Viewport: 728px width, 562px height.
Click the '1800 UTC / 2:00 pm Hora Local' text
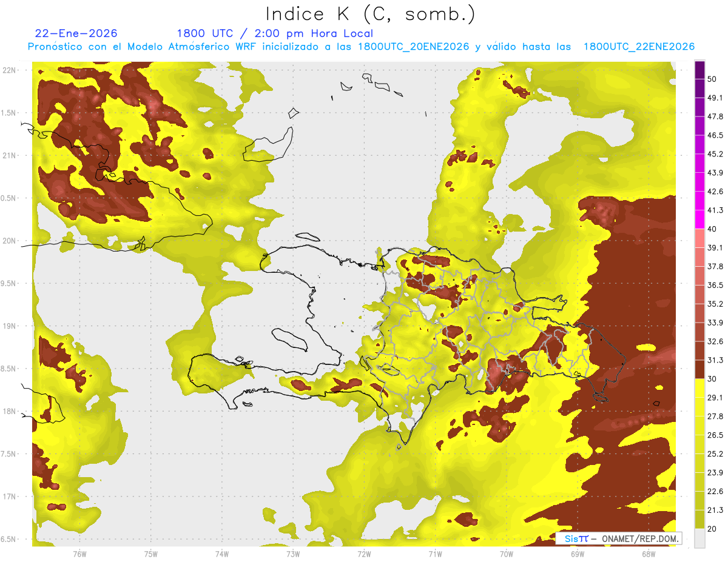pos(275,34)
